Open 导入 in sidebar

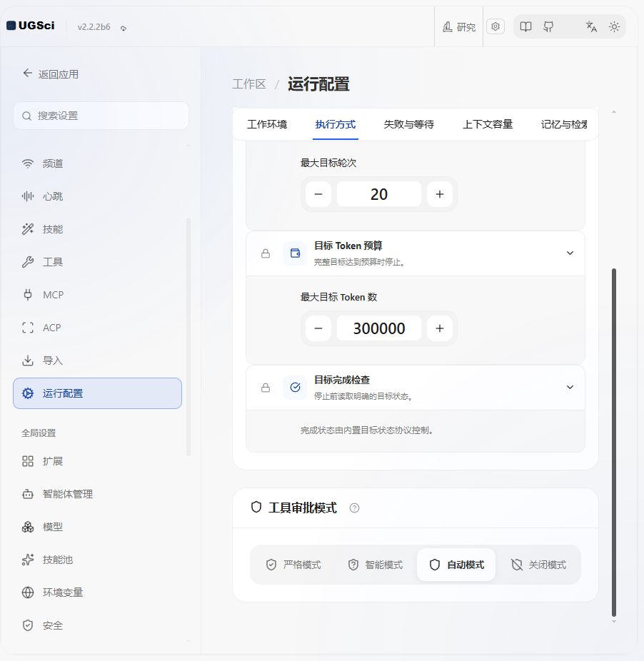click(x=97, y=360)
